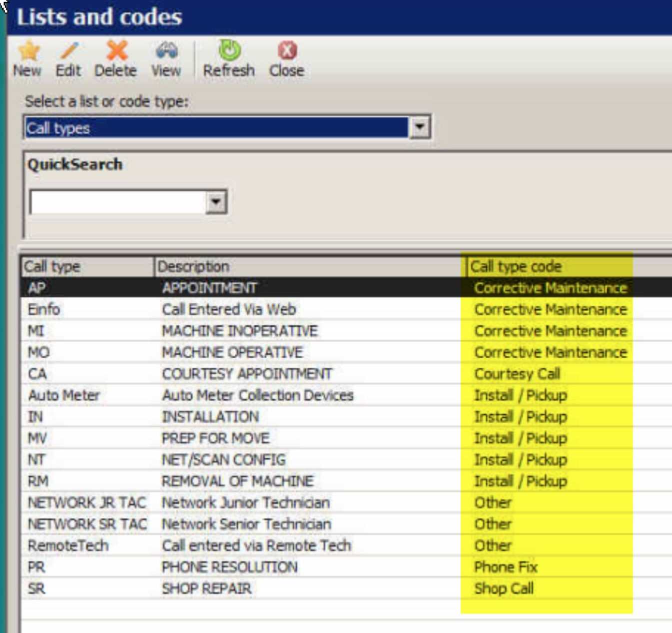Select the NT call type cell
Screen dimensions: 672x633
pyautogui.click(x=36, y=460)
